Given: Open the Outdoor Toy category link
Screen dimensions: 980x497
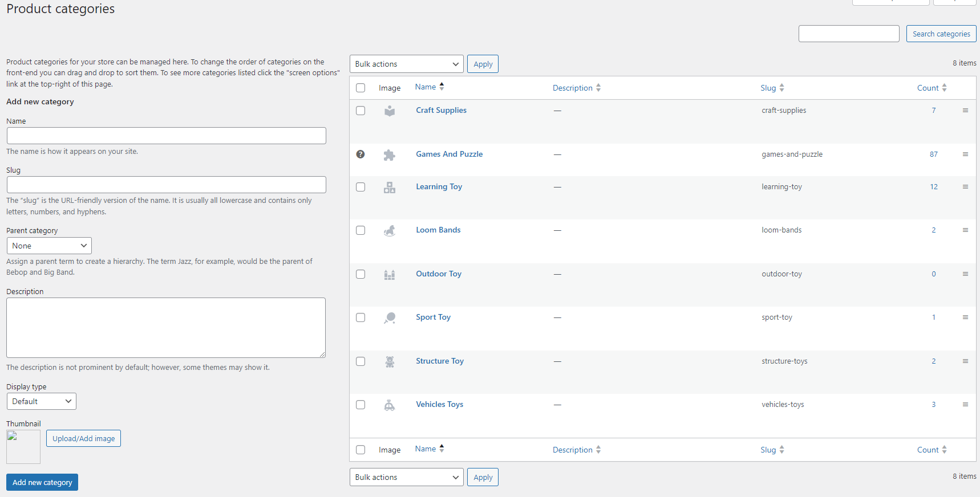Looking at the screenshot, I should point(439,274).
